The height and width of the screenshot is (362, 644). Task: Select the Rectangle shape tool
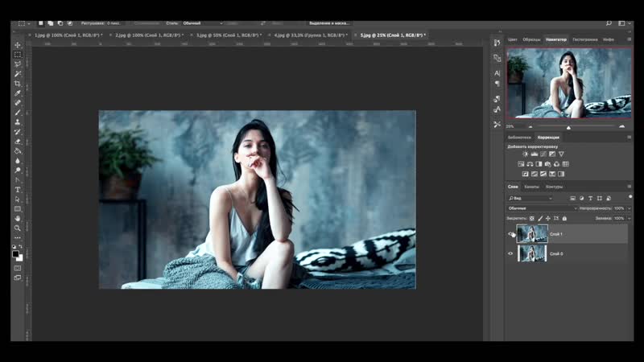(17, 209)
